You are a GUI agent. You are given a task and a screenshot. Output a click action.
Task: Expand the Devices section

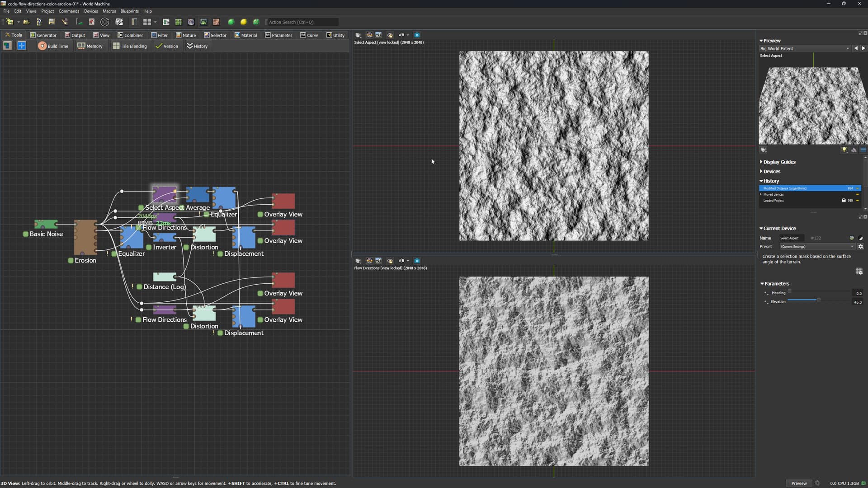(771, 171)
